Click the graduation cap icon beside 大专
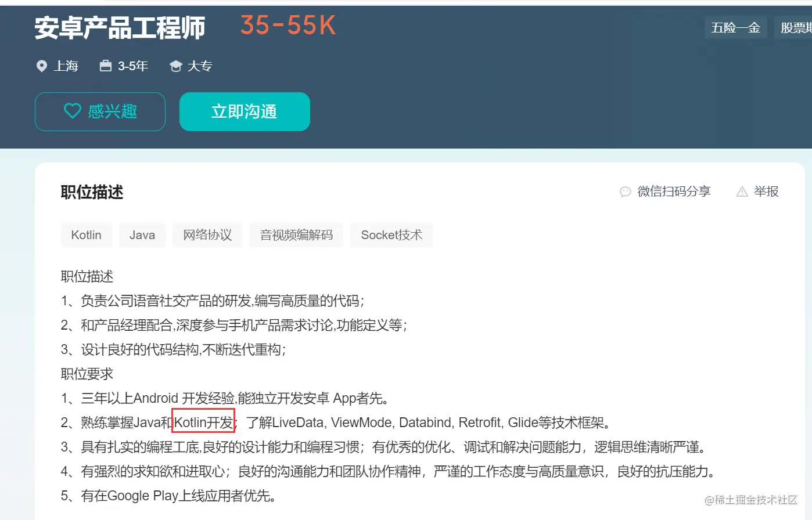 coord(175,66)
